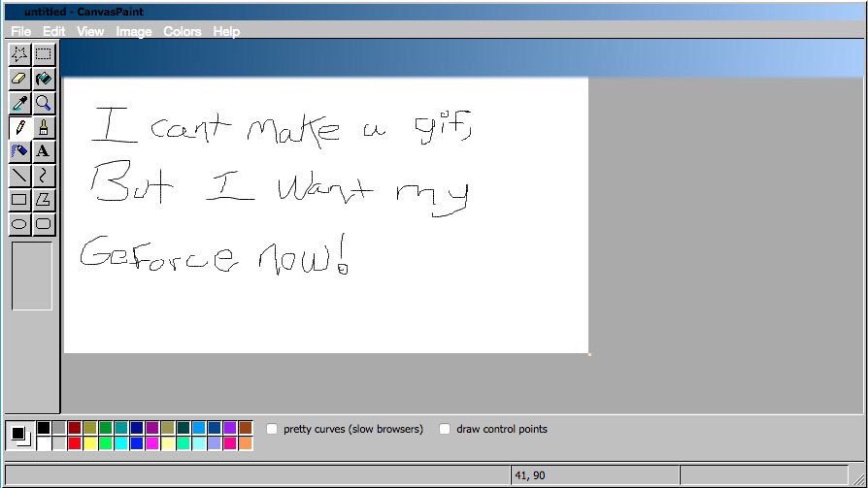This screenshot has height=488, width=868.
Task: Open the Colors menu
Action: (x=183, y=32)
